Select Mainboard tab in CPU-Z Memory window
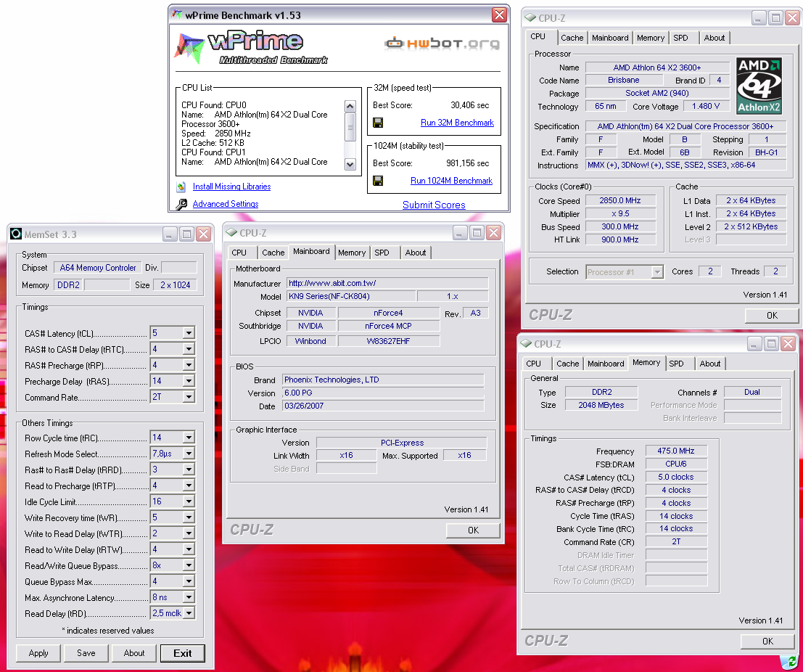803x672 pixels. (605, 364)
